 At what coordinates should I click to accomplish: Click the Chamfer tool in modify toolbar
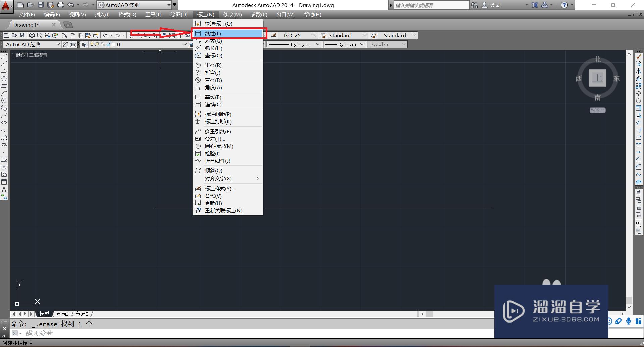pyautogui.click(x=639, y=160)
